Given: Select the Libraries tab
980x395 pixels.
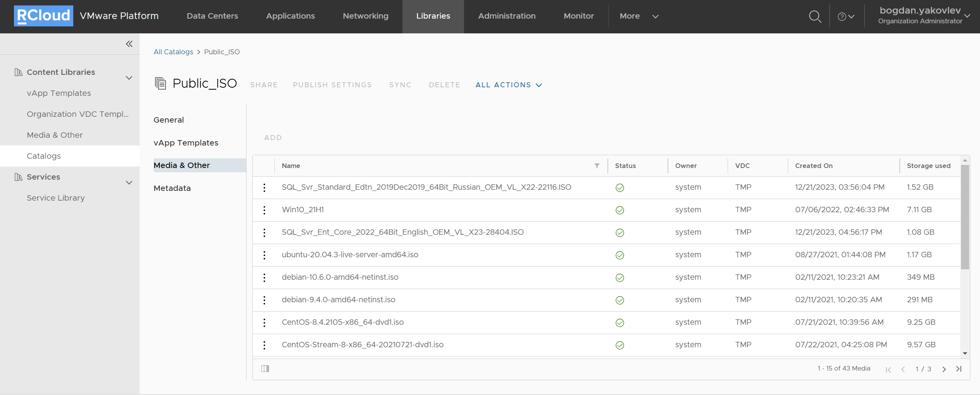Looking at the screenshot, I should pos(433,16).
